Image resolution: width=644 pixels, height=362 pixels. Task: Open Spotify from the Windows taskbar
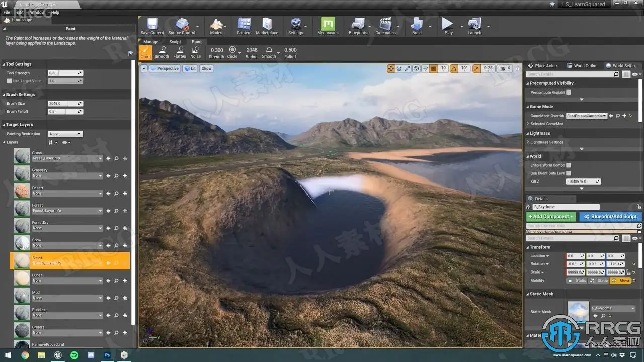tap(74, 355)
